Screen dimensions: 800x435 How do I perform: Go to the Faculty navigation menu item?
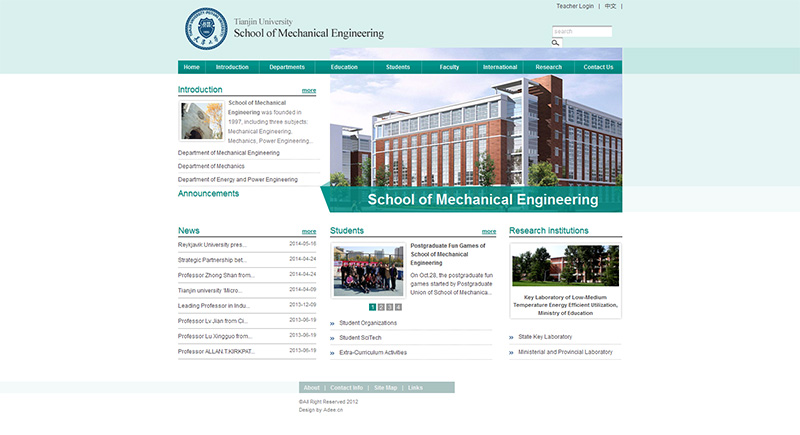click(x=449, y=67)
